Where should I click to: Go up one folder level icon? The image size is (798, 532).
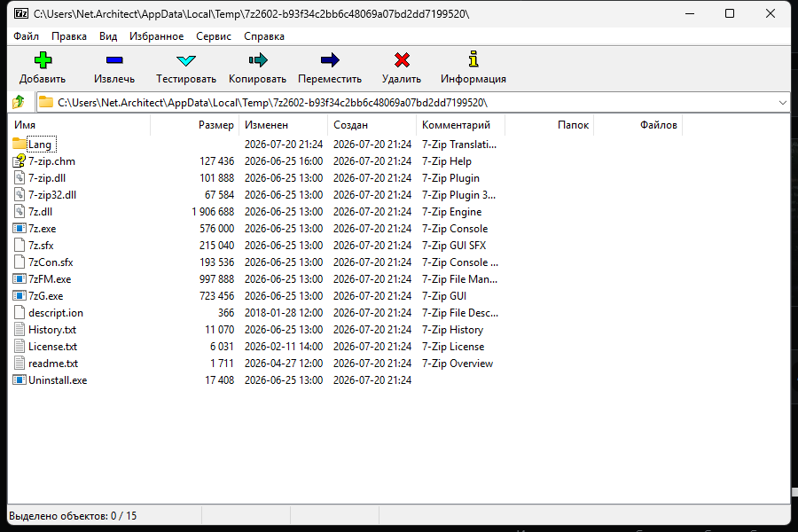pos(19,102)
